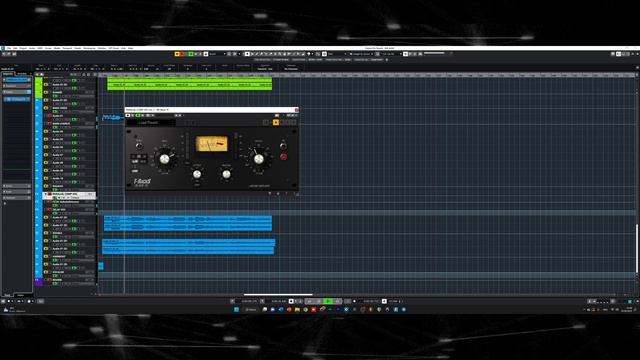Screen dimensions: 640x360
Task: Open the Transport menu
Action: [67, 48]
